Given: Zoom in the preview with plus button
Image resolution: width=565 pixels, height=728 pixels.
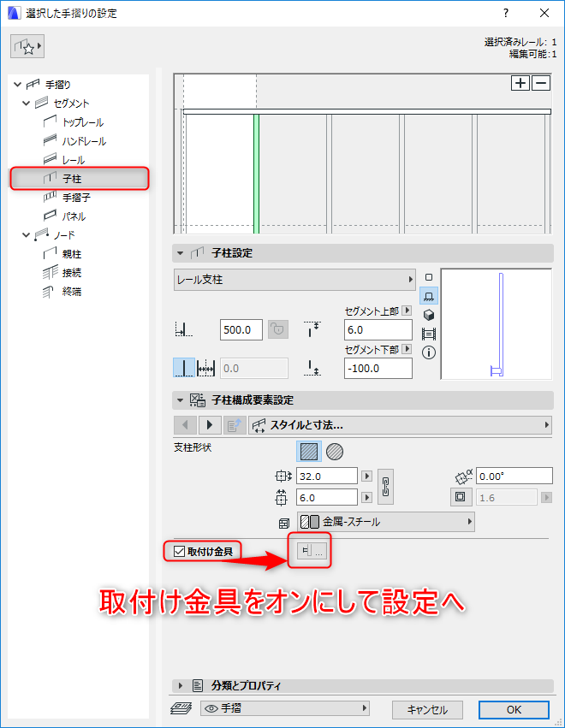Looking at the screenshot, I should 520,83.
